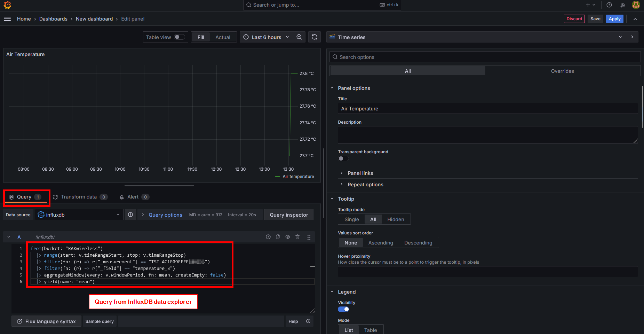
Task: Click the Save button
Action: tap(595, 19)
